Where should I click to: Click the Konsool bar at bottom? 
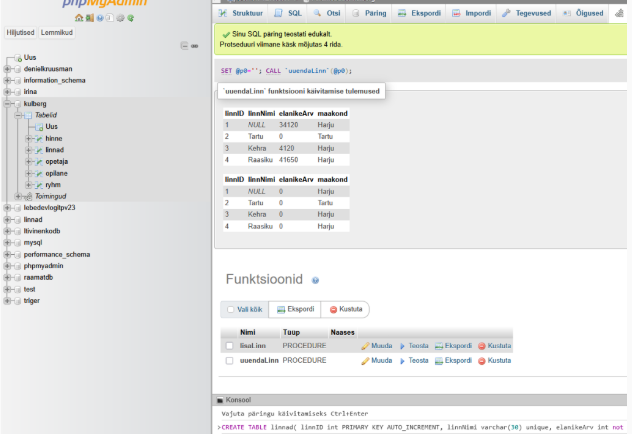pos(238,399)
